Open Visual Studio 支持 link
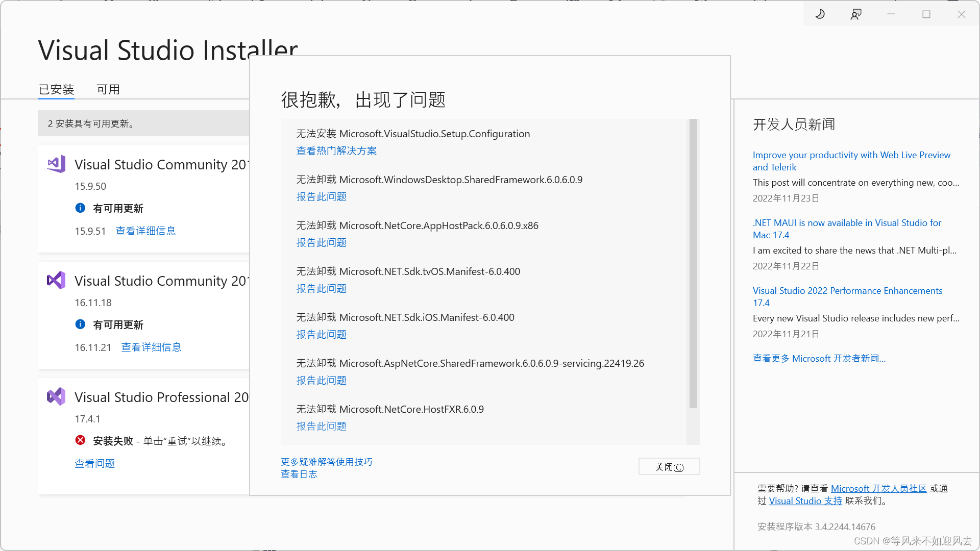 click(805, 501)
